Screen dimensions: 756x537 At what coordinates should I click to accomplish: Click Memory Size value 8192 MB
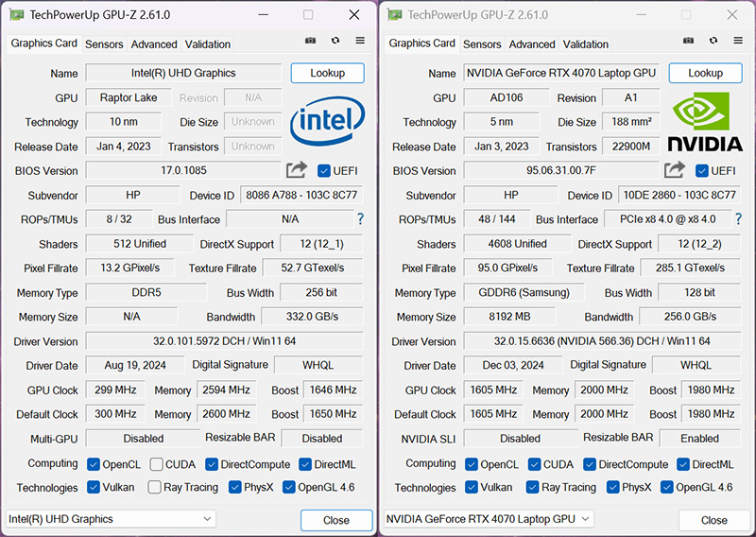[x=509, y=317]
